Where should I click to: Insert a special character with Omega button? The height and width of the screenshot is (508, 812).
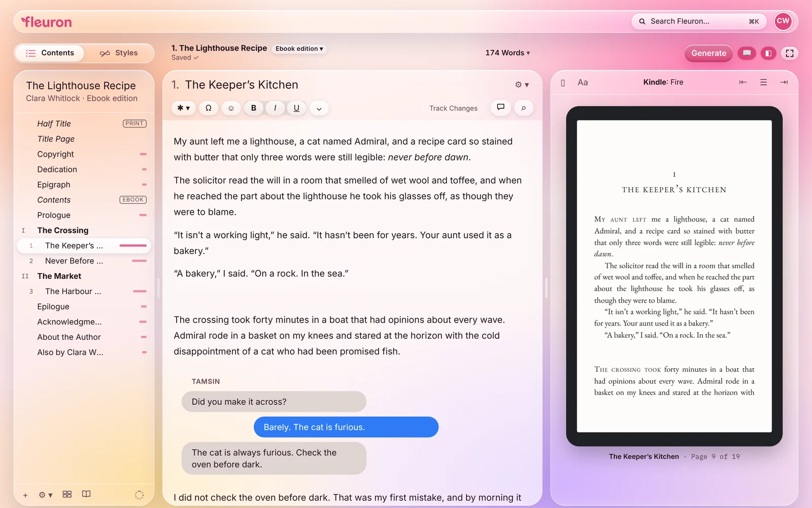click(x=209, y=108)
